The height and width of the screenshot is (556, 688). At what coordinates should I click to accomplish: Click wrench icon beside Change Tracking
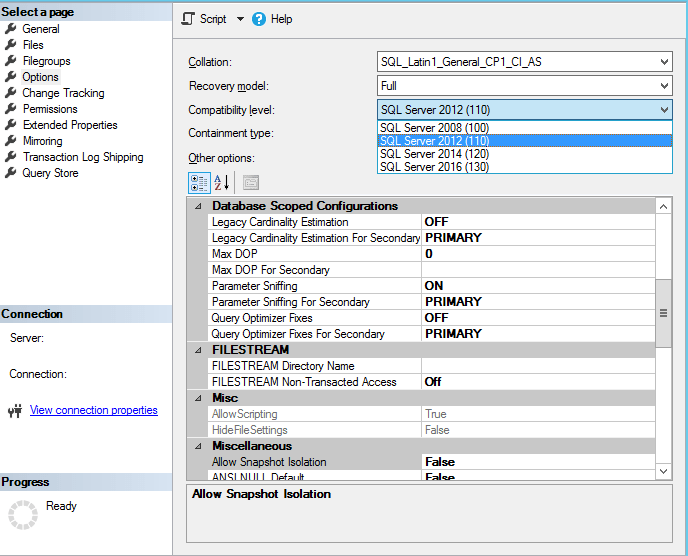11,93
